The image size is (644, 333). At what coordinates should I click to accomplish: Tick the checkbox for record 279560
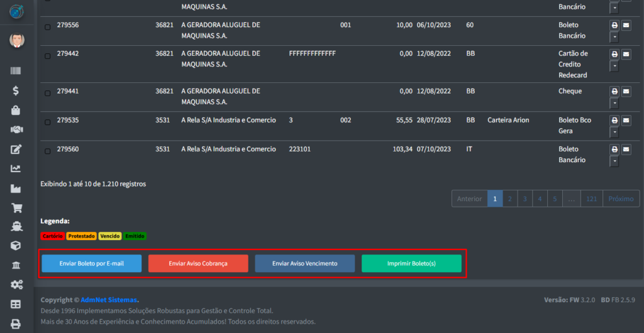48,151
